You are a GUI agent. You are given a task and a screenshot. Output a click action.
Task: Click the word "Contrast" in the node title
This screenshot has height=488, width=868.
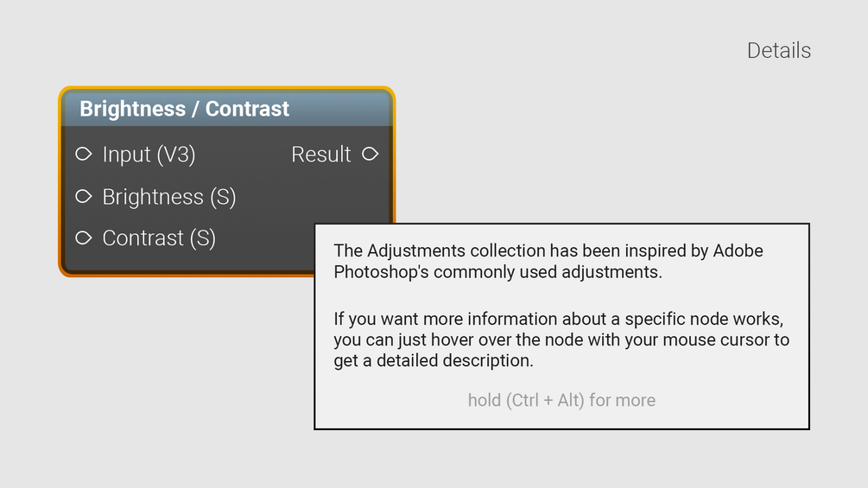pyautogui.click(x=247, y=109)
